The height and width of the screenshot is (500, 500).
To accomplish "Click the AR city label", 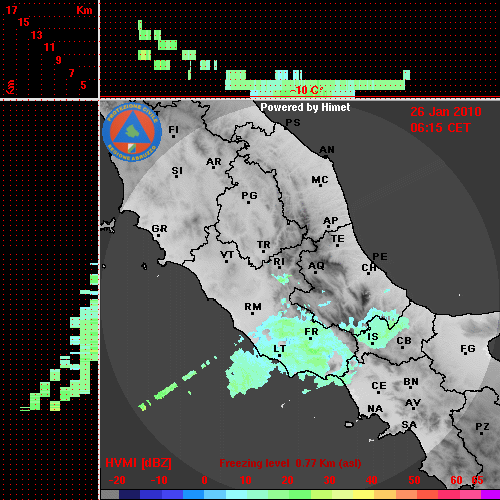I will pyautogui.click(x=214, y=162).
